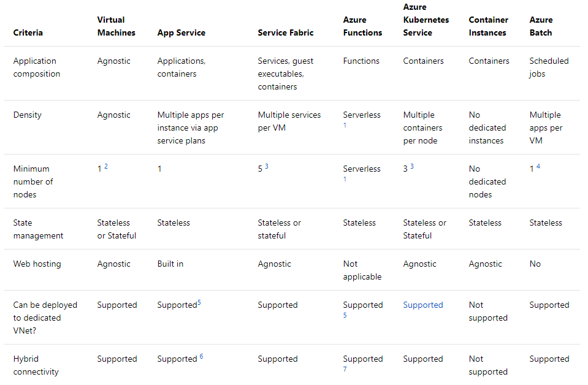This screenshot has height=385, width=588.
Task: Open footnote 3 next to Service Fabric's 5
Action: [267, 166]
